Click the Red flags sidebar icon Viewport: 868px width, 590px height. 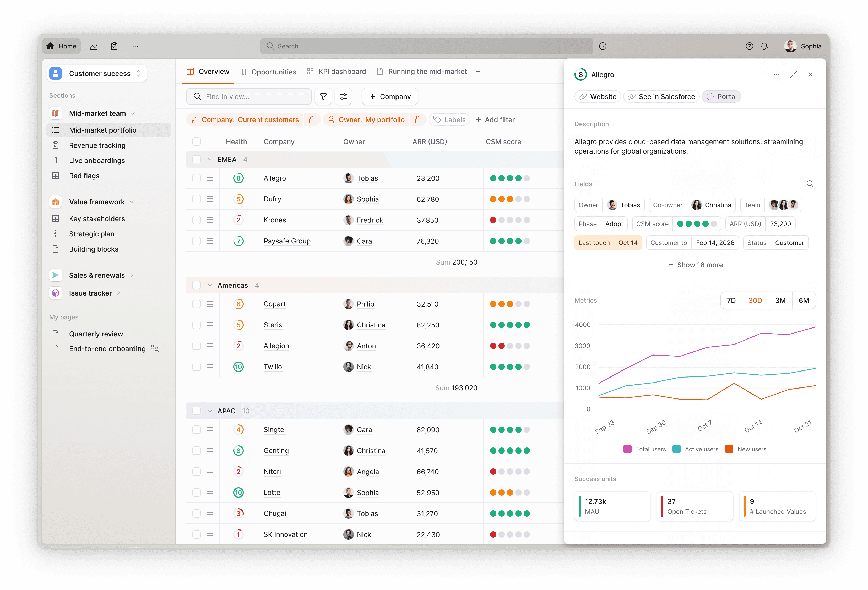[x=56, y=176]
